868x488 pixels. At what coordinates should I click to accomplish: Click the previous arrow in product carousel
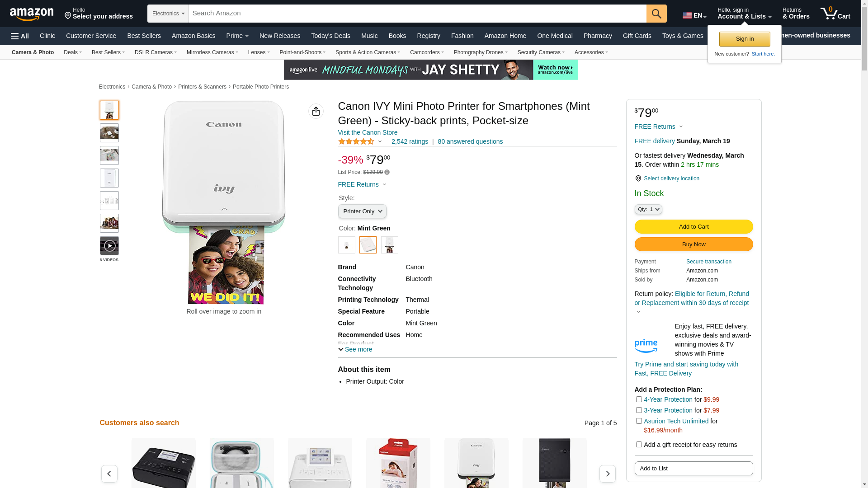[109, 474]
